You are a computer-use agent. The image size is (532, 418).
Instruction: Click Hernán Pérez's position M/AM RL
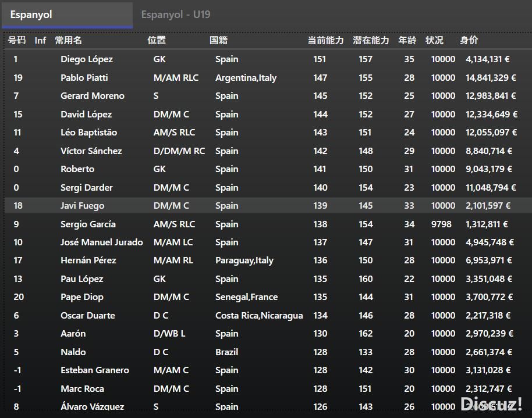coord(173,260)
